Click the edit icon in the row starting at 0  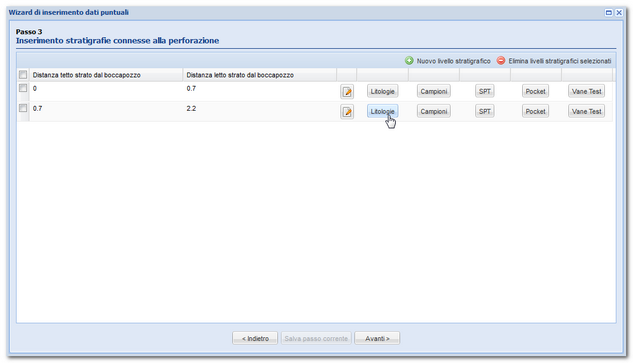tap(347, 92)
